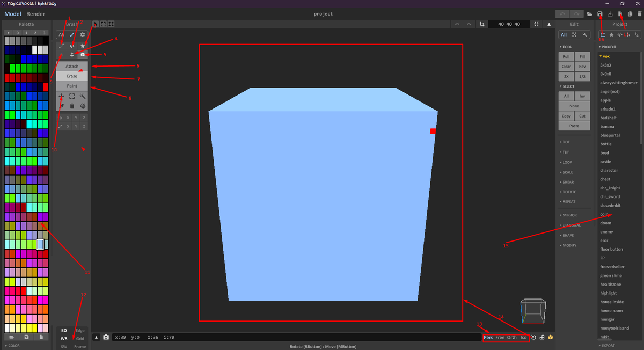This screenshot has height=350, width=644.
Task: Duplicate the project with copy icon
Action: click(630, 14)
